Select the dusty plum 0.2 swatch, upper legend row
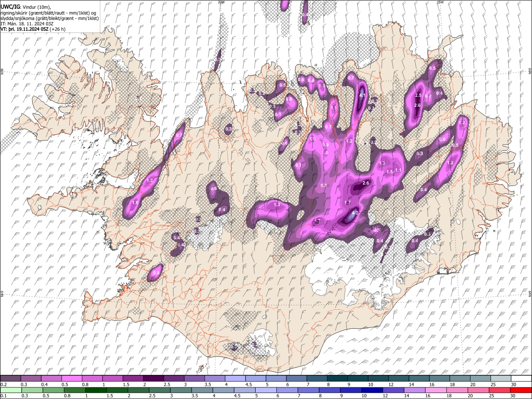Screen dimensions: 532x399 click(x=10, y=378)
